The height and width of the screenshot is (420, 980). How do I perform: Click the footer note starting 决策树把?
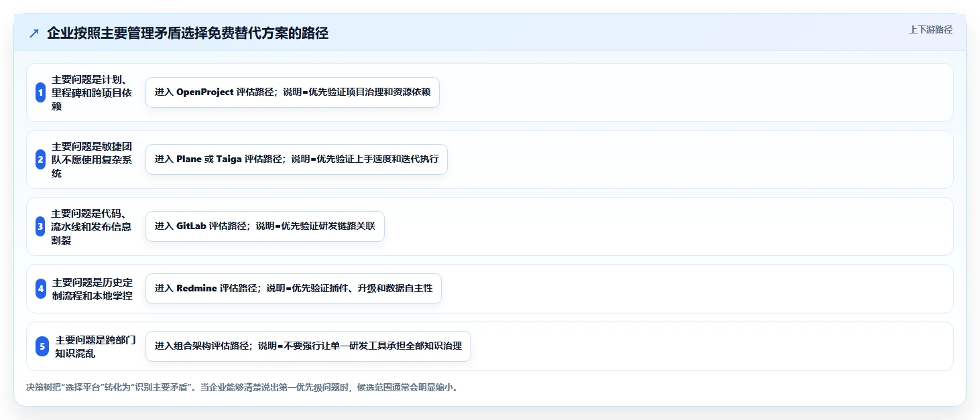pyautogui.click(x=242, y=387)
